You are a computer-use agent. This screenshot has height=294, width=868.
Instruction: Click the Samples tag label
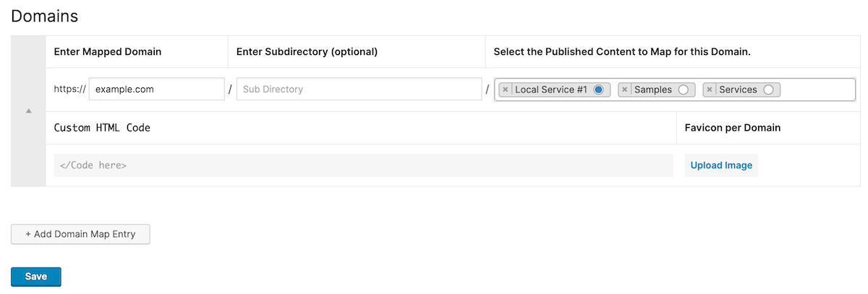coord(653,90)
